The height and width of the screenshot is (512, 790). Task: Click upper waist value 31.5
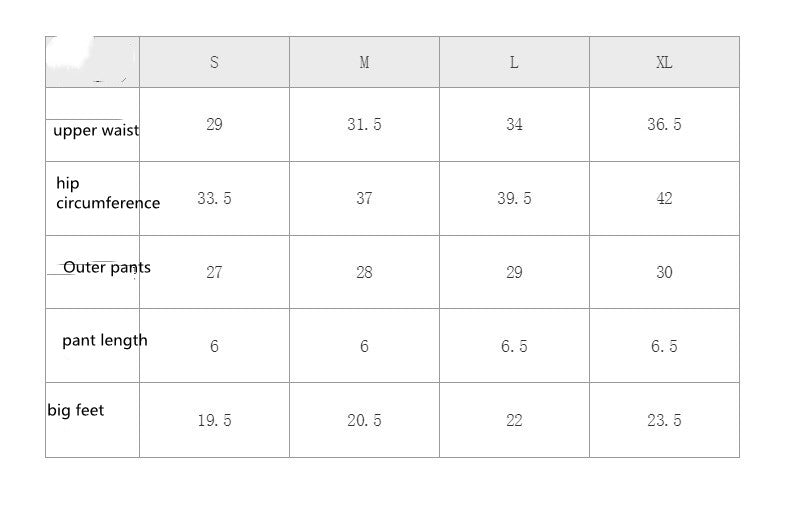click(x=364, y=124)
